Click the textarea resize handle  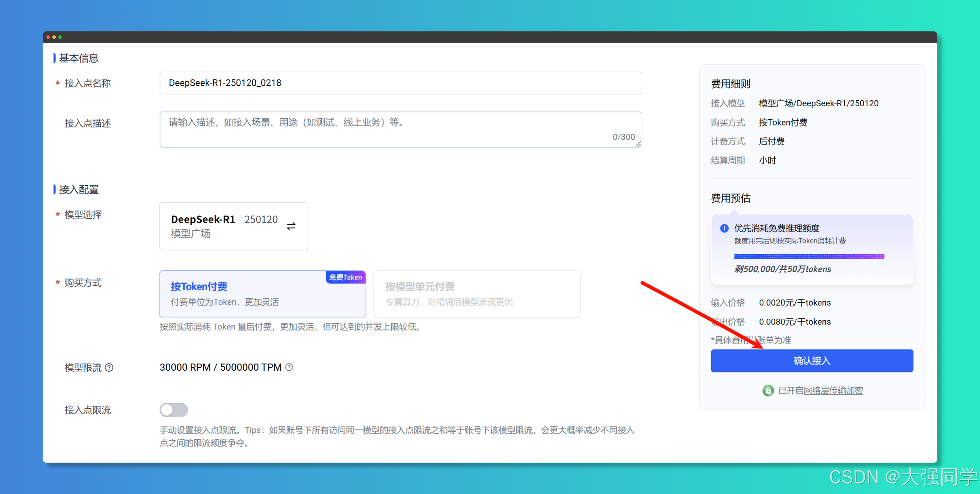tap(638, 144)
